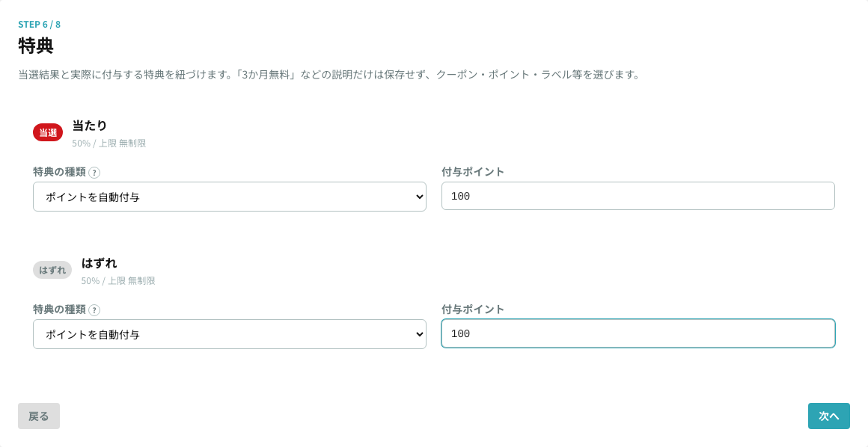868x447 pixels.
Task: Focus the 当たり 付与ポイント input field
Action: point(638,196)
